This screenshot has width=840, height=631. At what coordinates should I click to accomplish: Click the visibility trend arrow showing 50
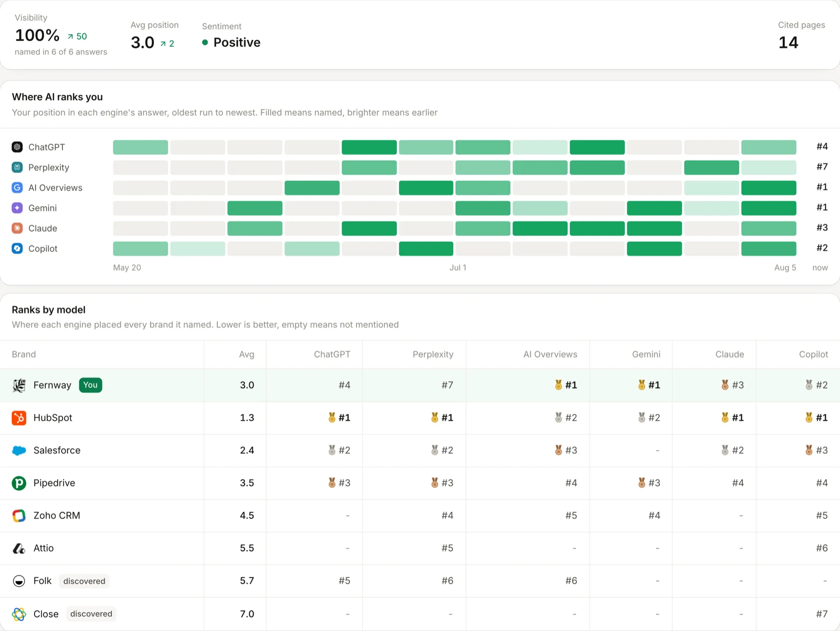pyautogui.click(x=70, y=37)
